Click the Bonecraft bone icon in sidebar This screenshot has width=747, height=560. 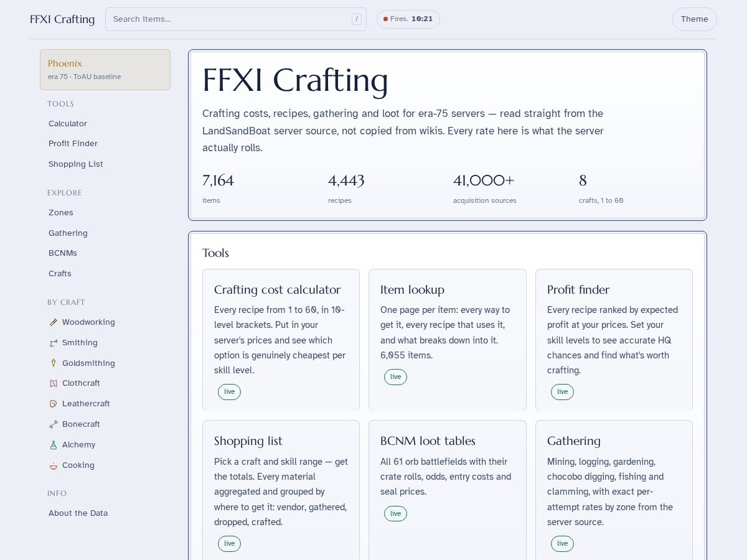[54, 424]
